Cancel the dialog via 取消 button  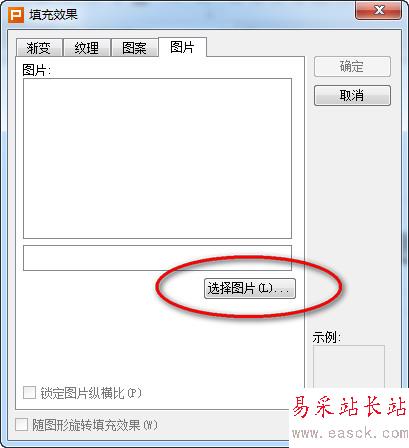[352, 96]
